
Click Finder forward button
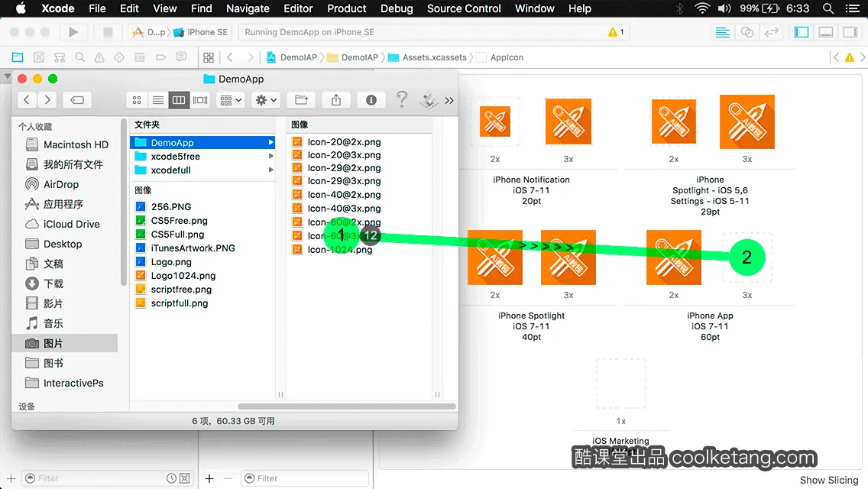(x=47, y=100)
